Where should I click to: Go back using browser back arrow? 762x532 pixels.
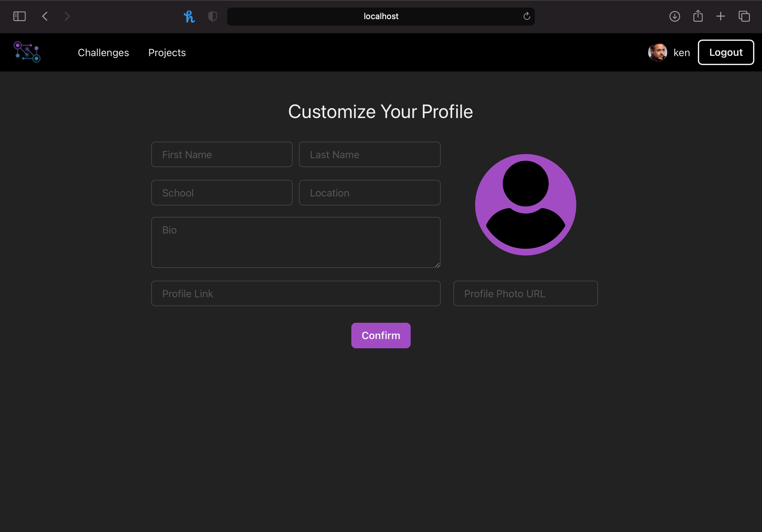point(45,16)
